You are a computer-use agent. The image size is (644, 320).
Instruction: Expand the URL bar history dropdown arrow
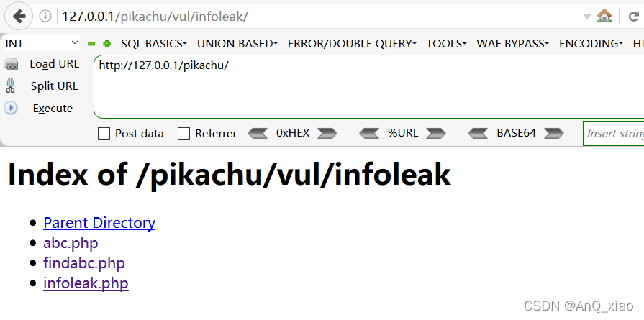pos(587,17)
